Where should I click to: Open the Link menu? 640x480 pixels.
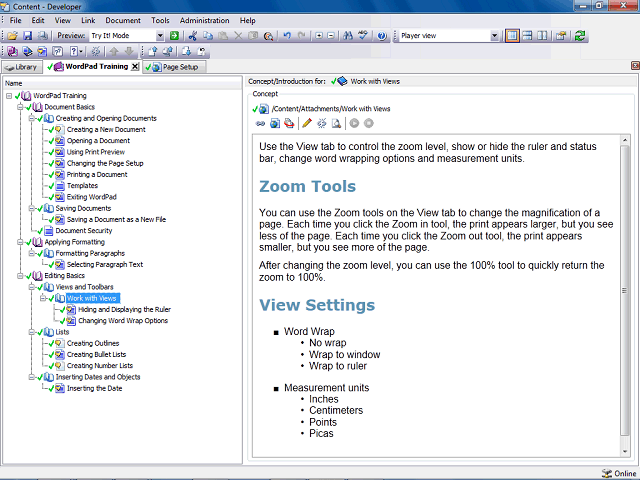click(88, 20)
